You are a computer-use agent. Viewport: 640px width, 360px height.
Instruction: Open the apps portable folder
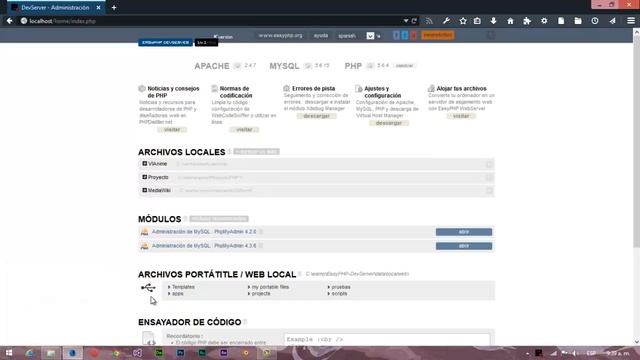coord(178,293)
